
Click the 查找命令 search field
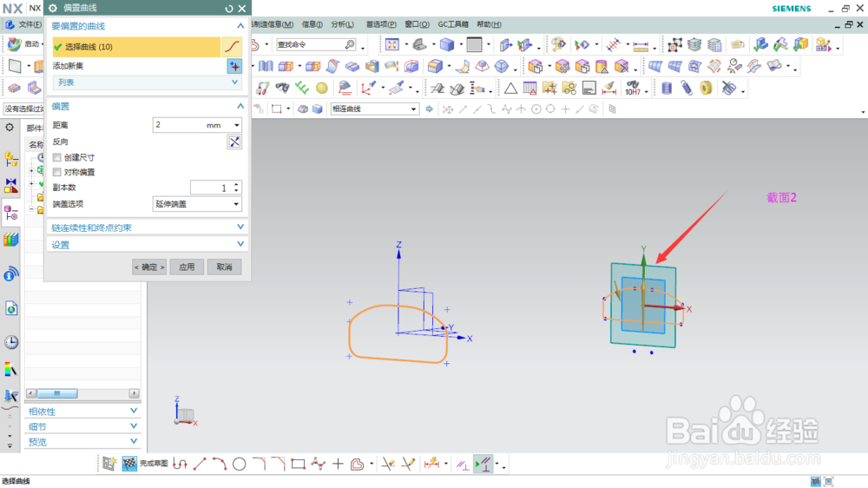point(316,44)
